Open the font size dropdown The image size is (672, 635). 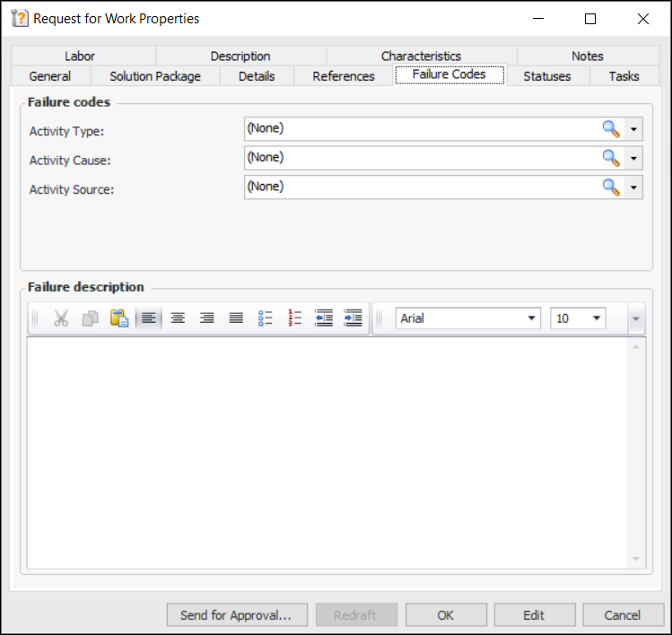[x=596, y=318]
